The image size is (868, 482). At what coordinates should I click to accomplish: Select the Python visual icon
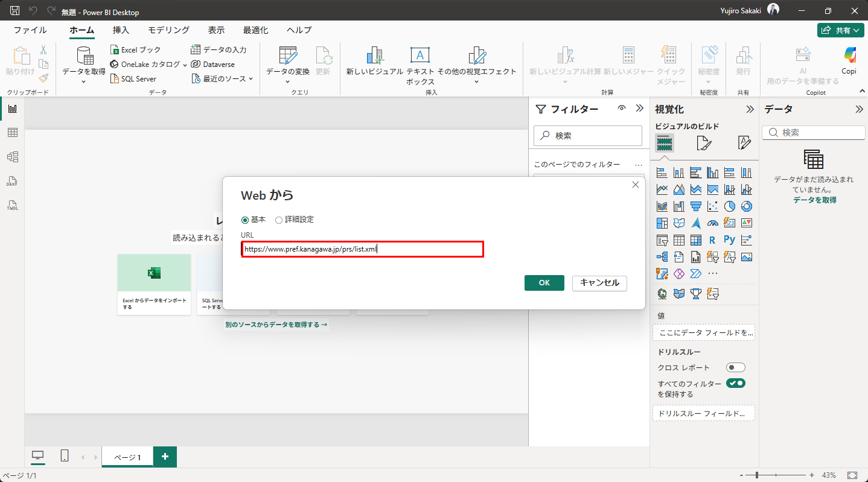729,240
